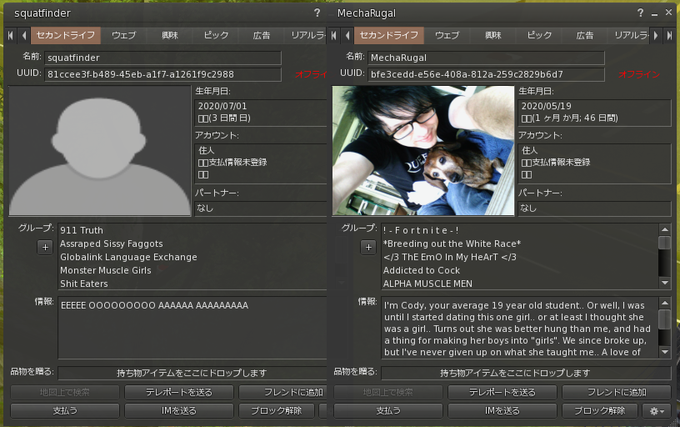Click item drop area in MechaRugal window
The width and height of the screenshot is (680, 427).
point(526,373)
